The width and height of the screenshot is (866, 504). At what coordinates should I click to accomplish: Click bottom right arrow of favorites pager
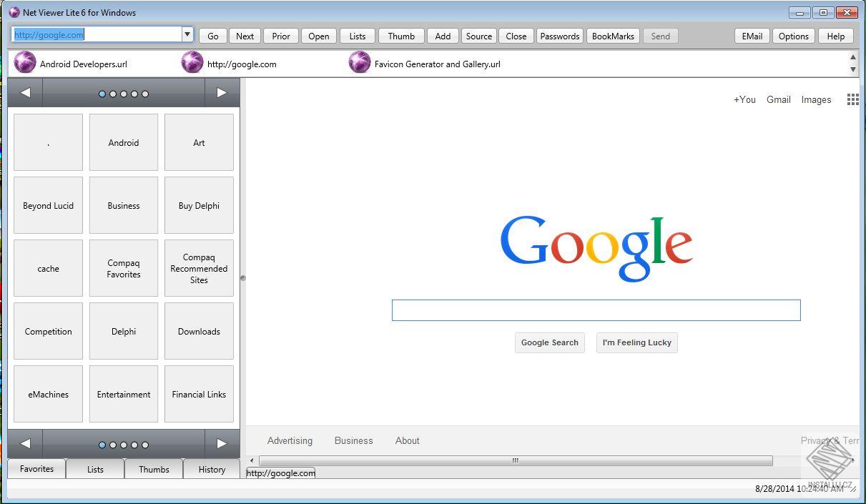coord(222,444)
